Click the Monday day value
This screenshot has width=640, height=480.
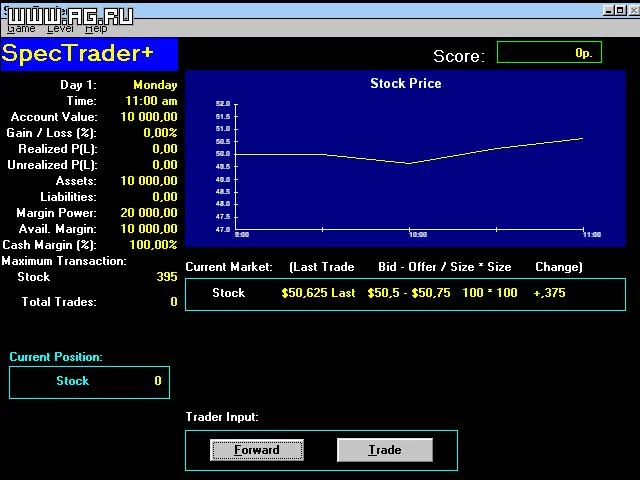[155, 85]
